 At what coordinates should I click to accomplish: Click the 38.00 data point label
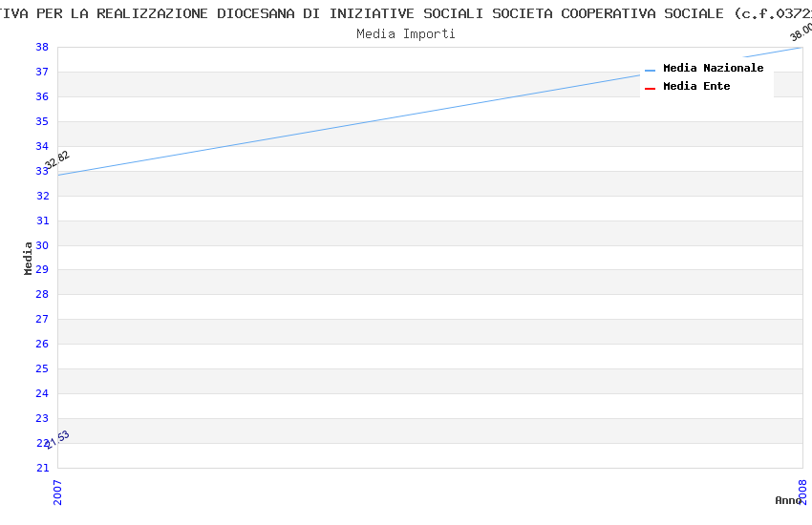pyautogui.click(x=801, y=31)
